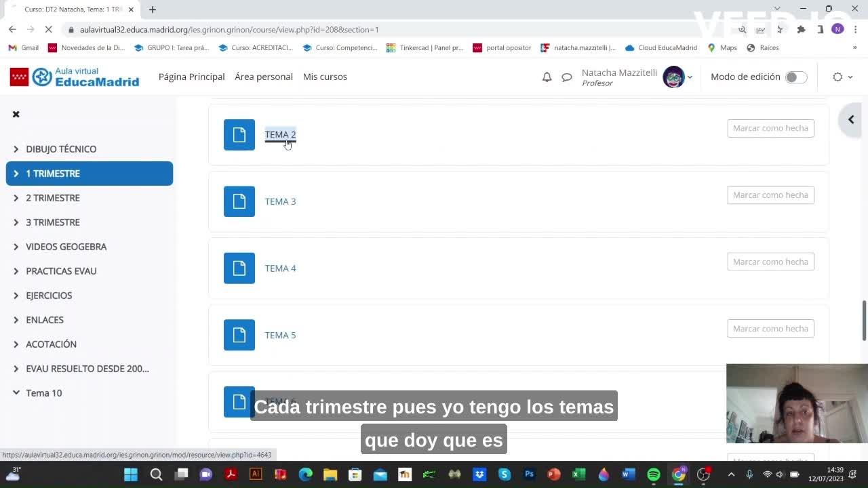
Task: Mark TEMA 5 as done
Action: [770, 329]
